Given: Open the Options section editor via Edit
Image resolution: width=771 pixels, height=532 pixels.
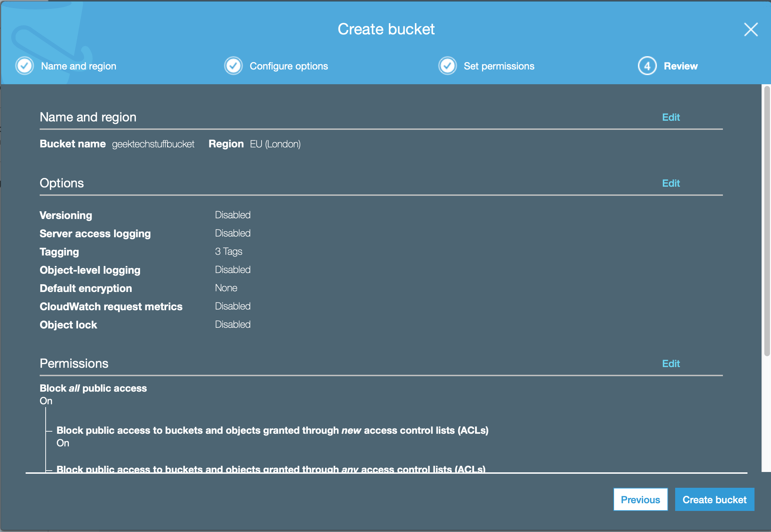Looking at the screenshot, I should 671,183.
